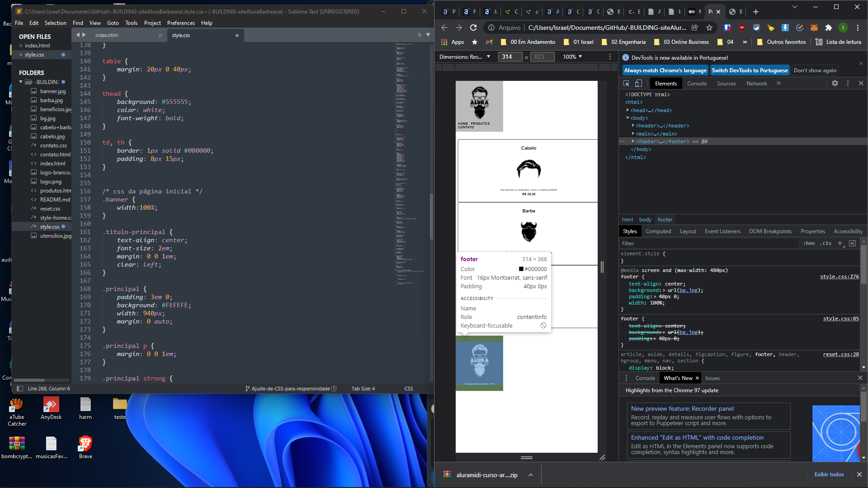Close the What's New drawer tab
The image size is (868, 488).
[x=697, y=378]
